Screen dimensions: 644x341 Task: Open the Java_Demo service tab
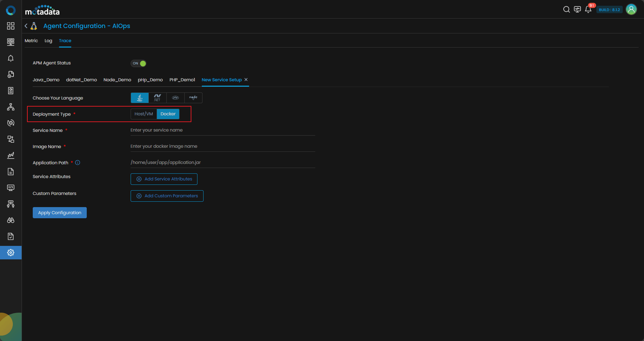[46, 80]
